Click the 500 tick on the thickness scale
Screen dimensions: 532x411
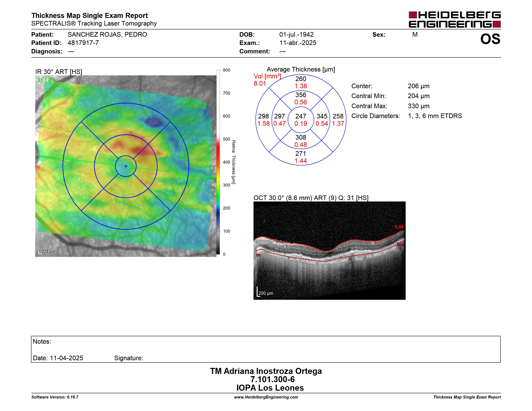[226, 139]
